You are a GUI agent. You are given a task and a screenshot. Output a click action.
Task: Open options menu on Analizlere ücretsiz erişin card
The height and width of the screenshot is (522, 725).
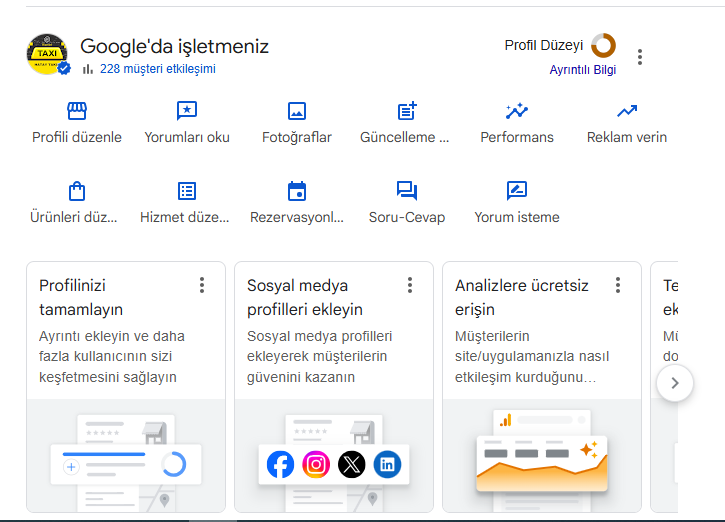[618, 285]
